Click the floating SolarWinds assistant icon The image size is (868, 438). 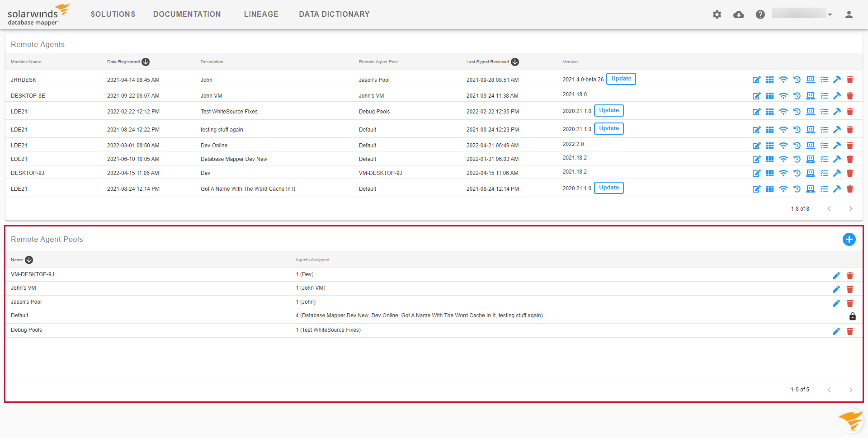851,421
